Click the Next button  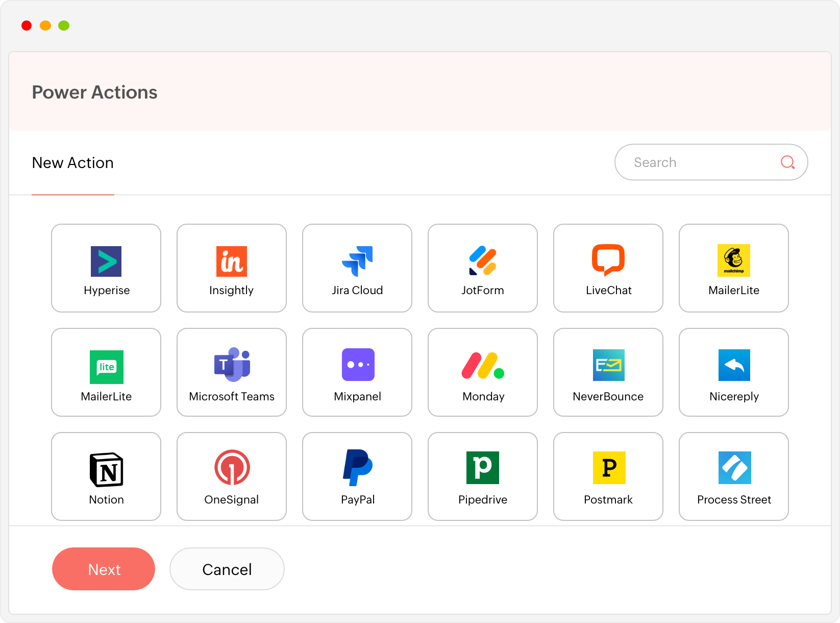(x=104, y=569)
